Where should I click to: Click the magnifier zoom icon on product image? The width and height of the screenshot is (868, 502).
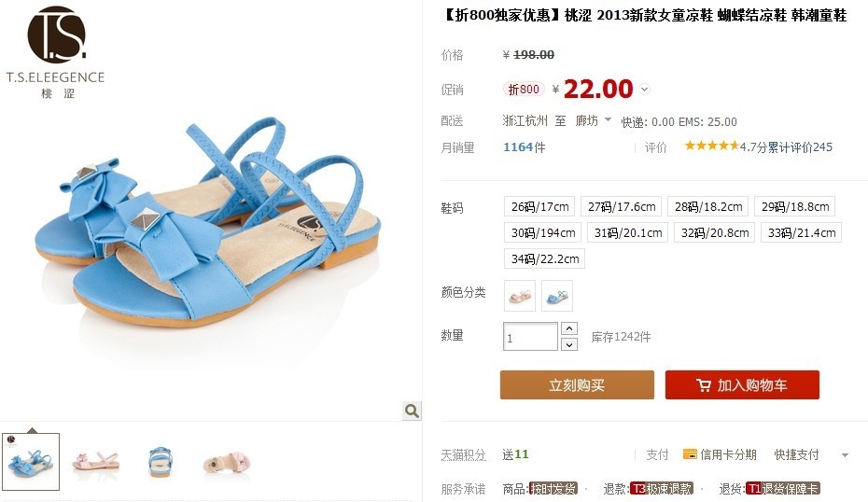(412, 411)
